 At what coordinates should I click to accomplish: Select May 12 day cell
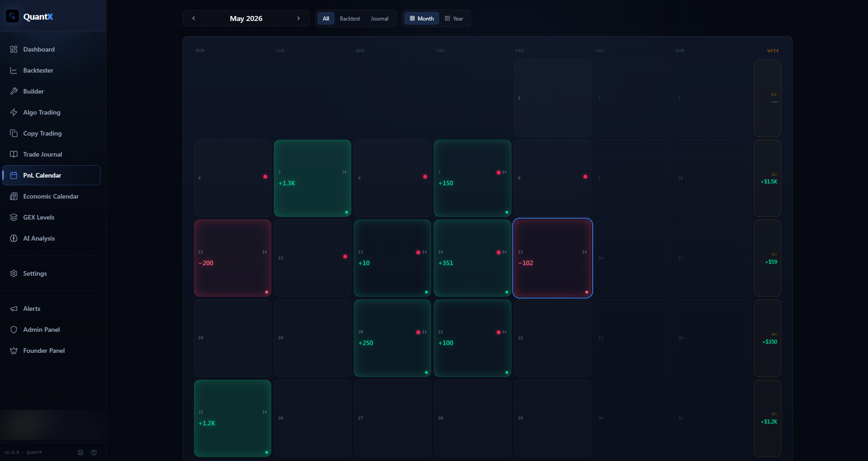(312, 258)
